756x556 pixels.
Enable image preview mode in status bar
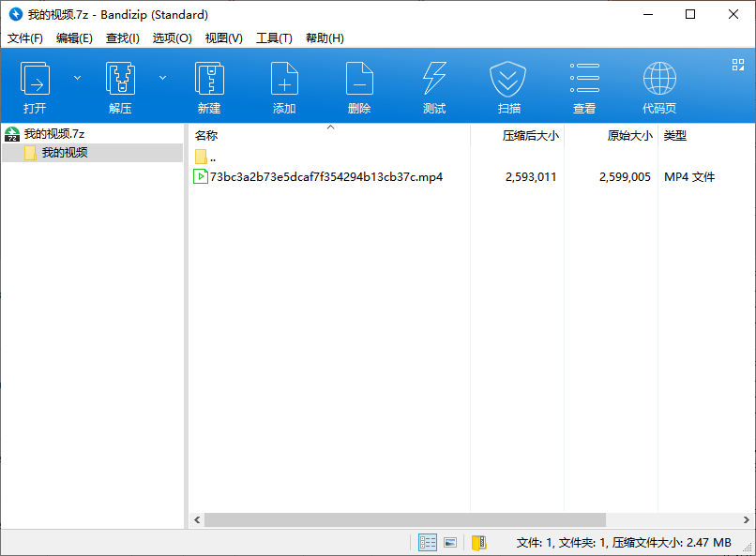450,542
